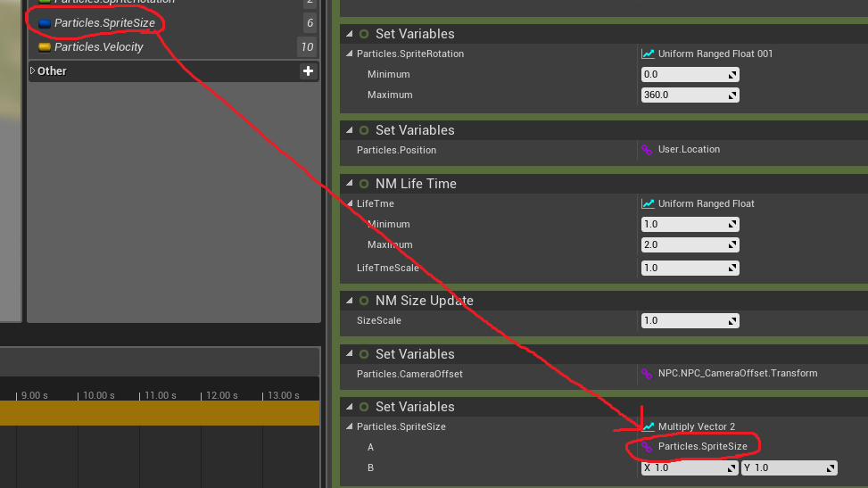Image resolution: width=868 pixels, height=488 pixels.
Task: Collapse the NM Life Time module
Action: tap(350, 184)
